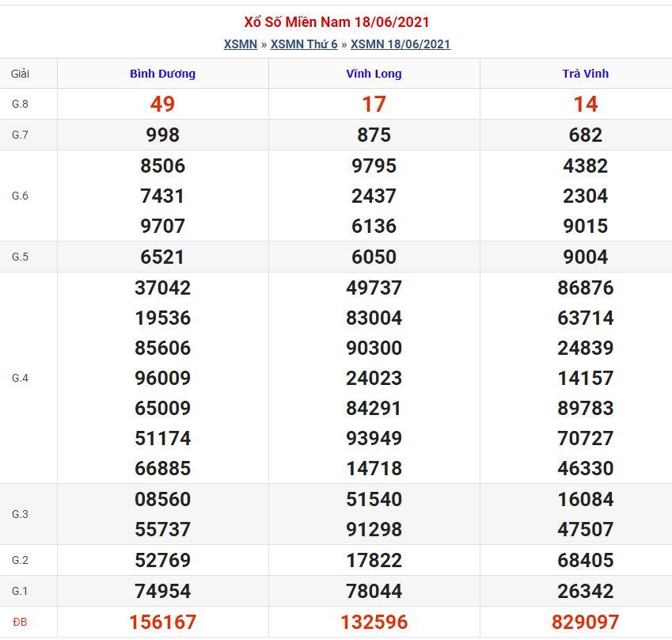The height and width of the screenshot is (640, 672).
Task: Select special prize 156167
Action: coord(162,622)
